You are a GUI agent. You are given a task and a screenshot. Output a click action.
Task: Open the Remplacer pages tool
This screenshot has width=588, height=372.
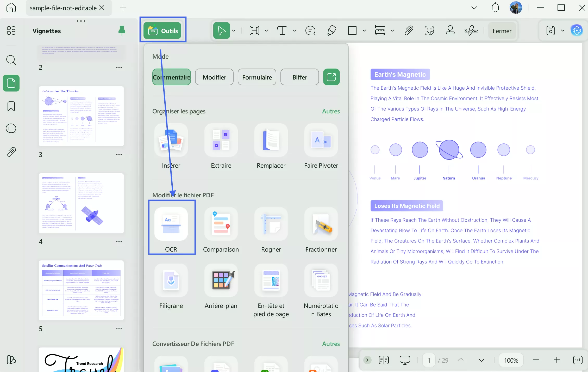click(271, 147)
